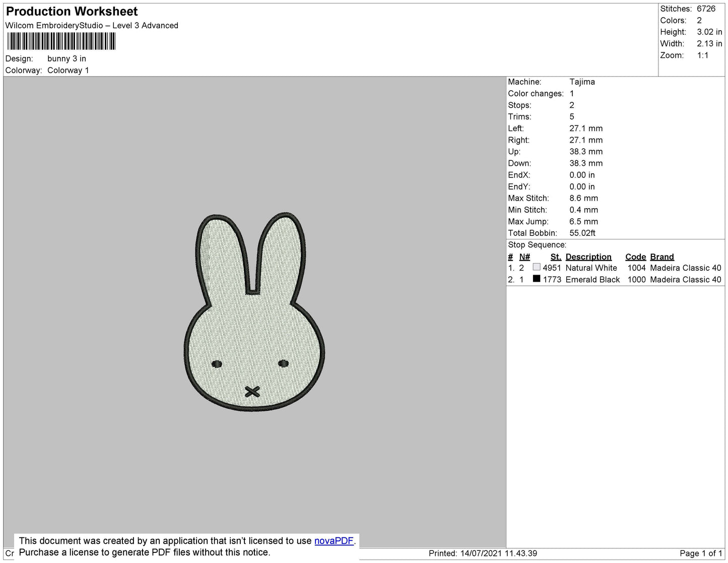Select the Stop Sequence heading
Viewport: 728px width, 563px height.
[537, 245]
